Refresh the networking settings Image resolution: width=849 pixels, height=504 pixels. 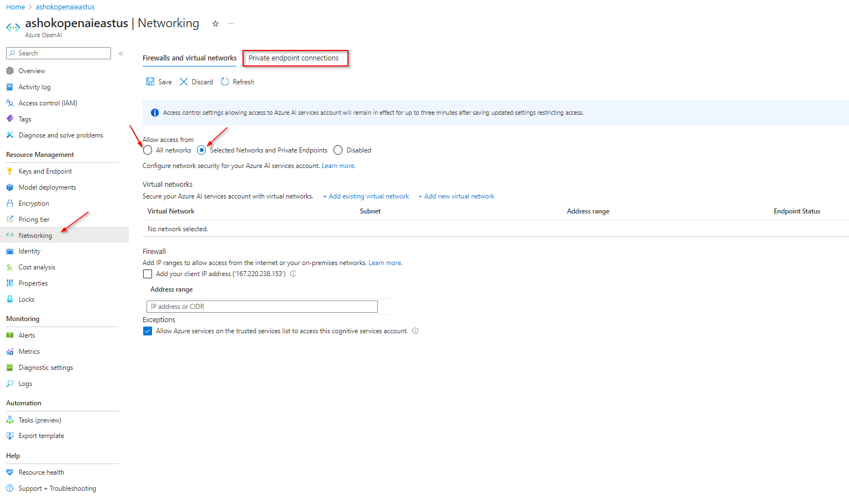click(237, 82)
